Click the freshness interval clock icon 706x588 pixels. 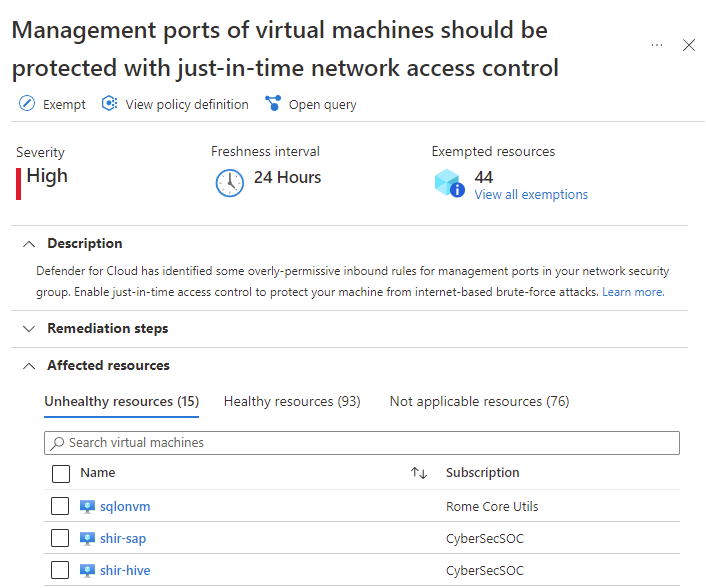point(230,183)
